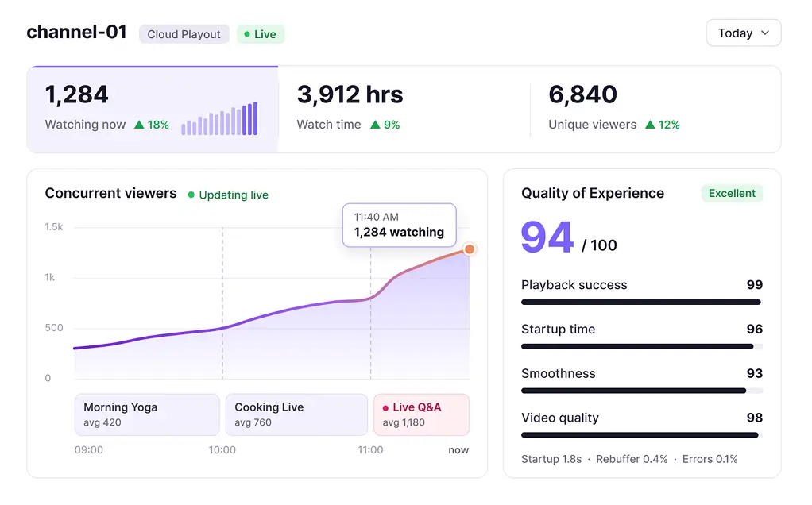Screen dimensions: 812x505
Task: Select the Morning Yoga program block
Action: click(x=147, y=414)
